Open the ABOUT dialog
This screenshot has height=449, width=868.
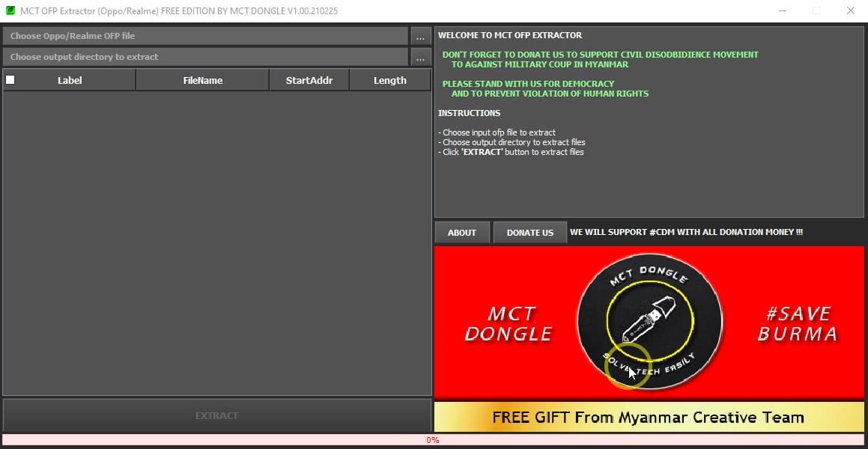pos(462,232)
